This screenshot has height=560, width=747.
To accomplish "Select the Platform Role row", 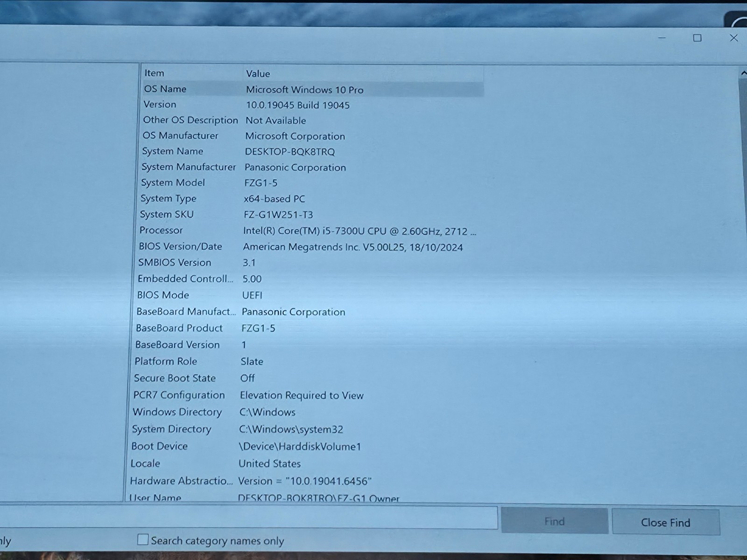I will point(309,361).
